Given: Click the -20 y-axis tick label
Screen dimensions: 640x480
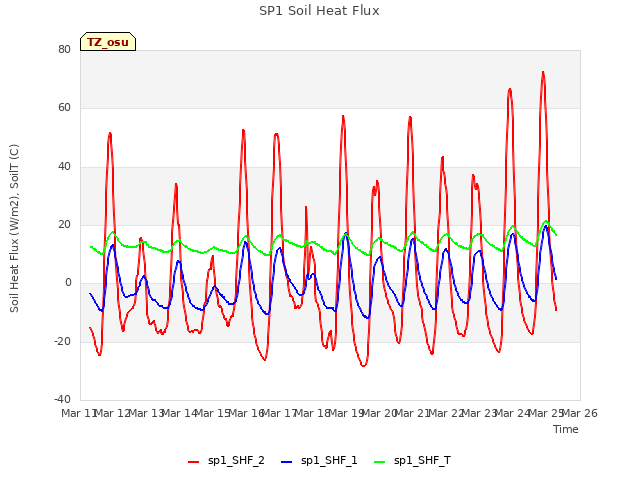Looking at the screenshot, I should (x=62, y=341).
